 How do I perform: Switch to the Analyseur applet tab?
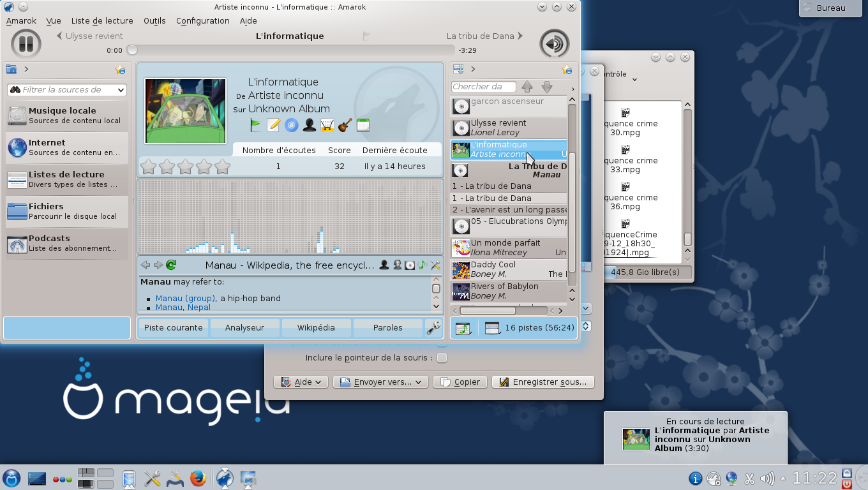coord(244,328)
